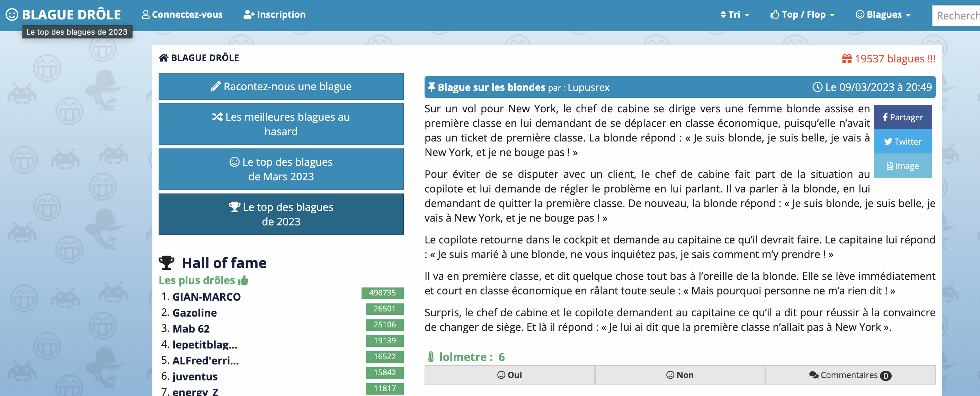
Task: Expand the Top / Flop dropdown
Action: click(802, 15)
